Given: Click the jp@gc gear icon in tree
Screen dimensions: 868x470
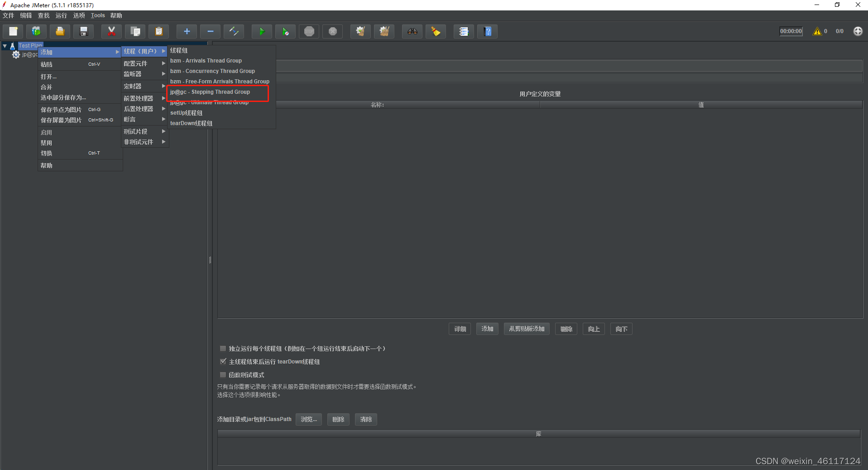Looking at the screenshot, I should click(x=16, y=54).
